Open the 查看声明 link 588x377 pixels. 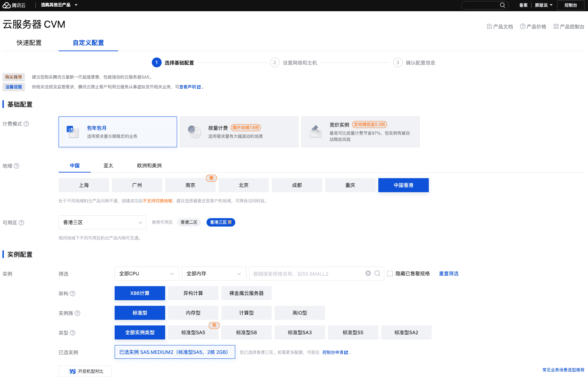coord(188,87)
